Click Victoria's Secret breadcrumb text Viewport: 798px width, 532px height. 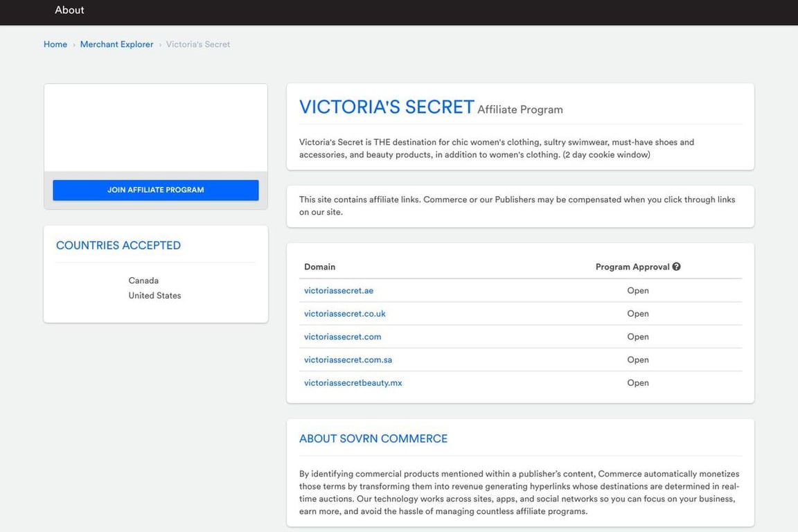pyautogui.click(x=198, y=44)
